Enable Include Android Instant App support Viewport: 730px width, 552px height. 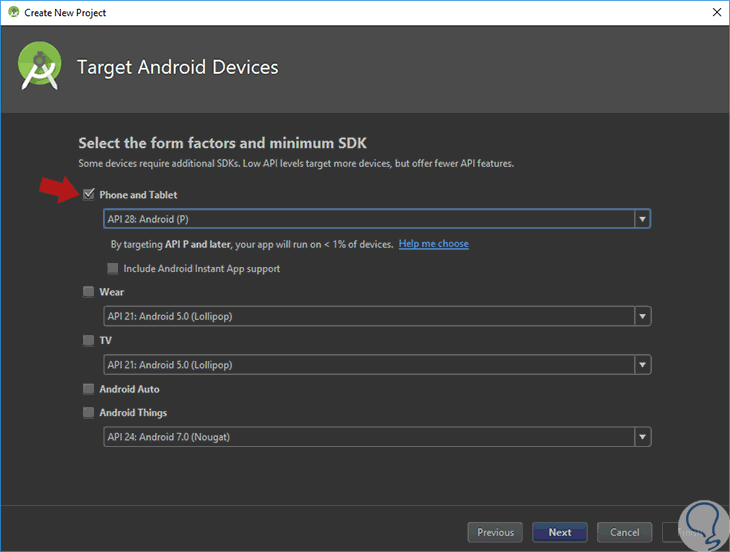113,269
